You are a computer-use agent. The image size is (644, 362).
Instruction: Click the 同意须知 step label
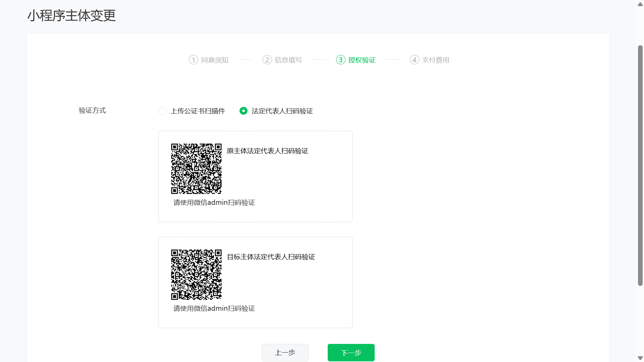pos(215,60)
